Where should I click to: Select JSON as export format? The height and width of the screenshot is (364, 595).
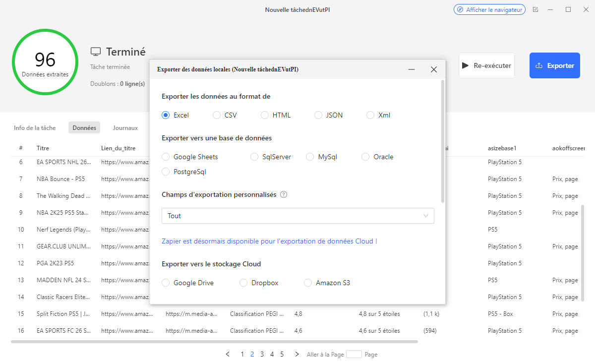click(318, 115)
